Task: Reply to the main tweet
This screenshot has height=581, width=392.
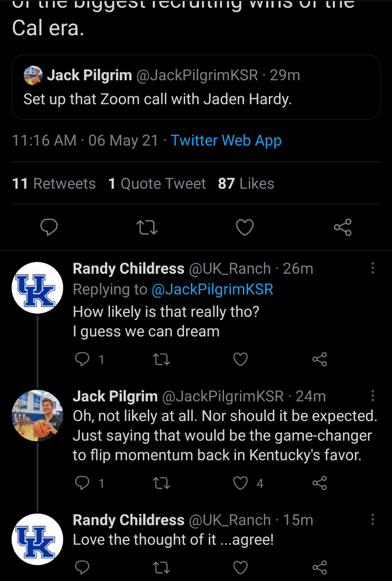Action: coord(49,227)
